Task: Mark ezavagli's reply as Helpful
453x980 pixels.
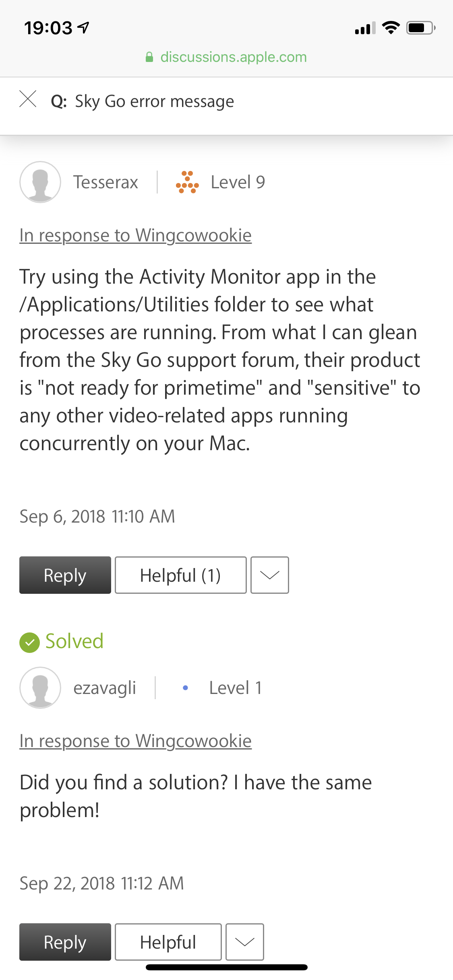Action: [x=168, y=942]
